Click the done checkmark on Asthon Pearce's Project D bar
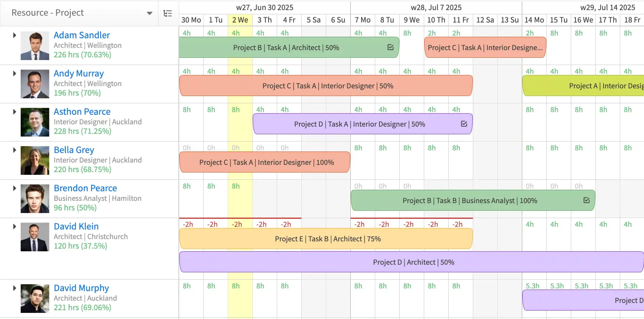Screen dimensions: 644x319 tap(464, 124)
